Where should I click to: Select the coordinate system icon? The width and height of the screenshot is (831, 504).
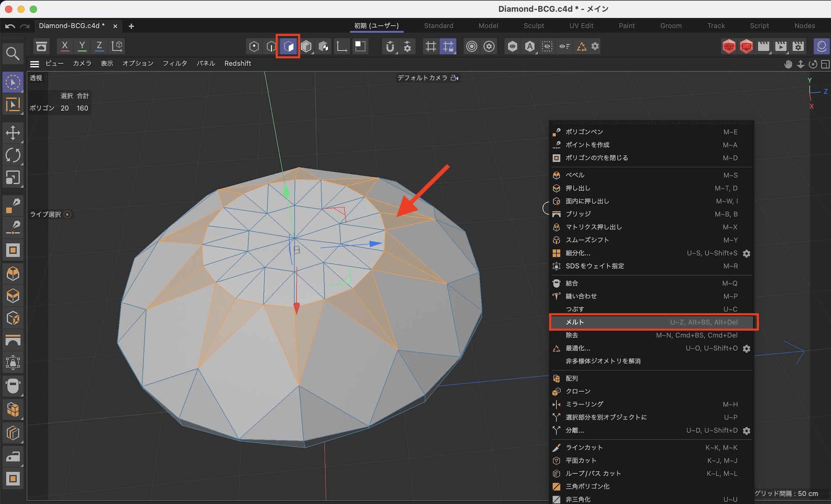pyautogui.click(x=117, y=46)
